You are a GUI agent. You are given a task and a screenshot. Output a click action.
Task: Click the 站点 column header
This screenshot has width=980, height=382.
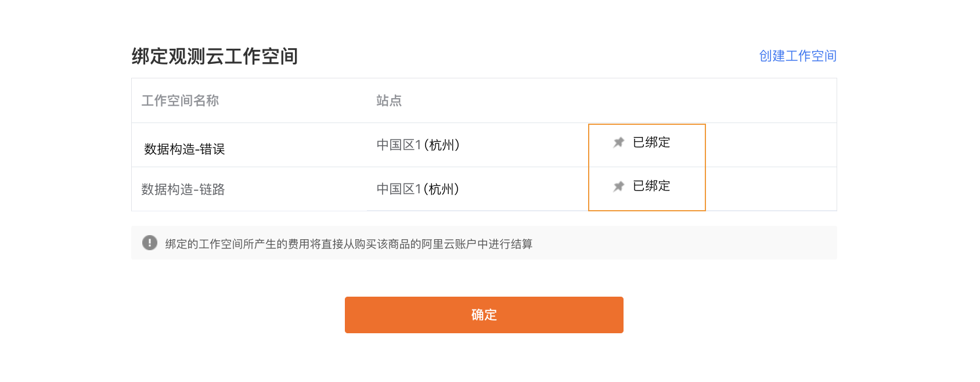(x=389, y=100)
